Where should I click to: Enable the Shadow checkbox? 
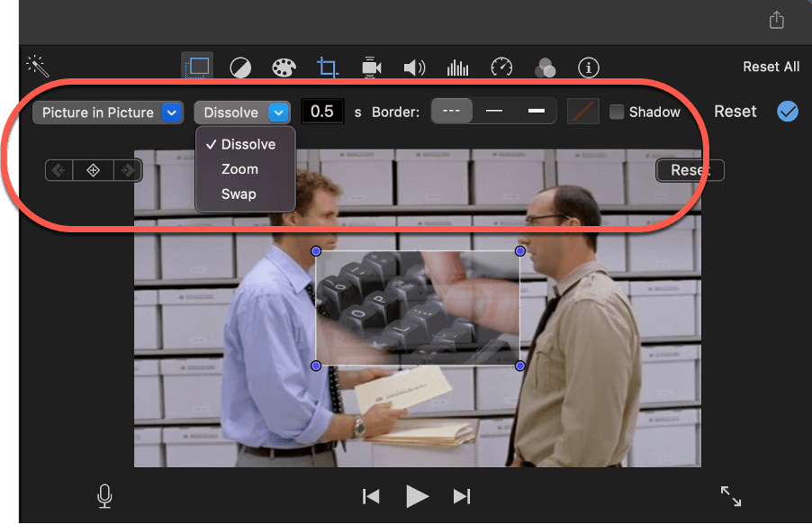coord(617,112)
